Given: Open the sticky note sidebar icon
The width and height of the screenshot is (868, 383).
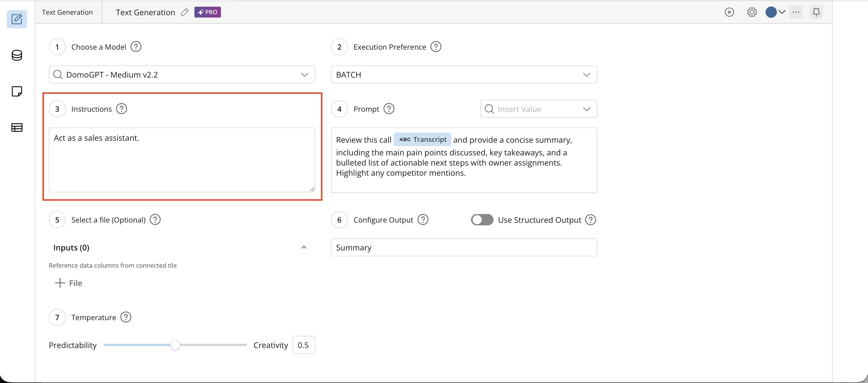Looking at the screenshot, I should 17,91.
